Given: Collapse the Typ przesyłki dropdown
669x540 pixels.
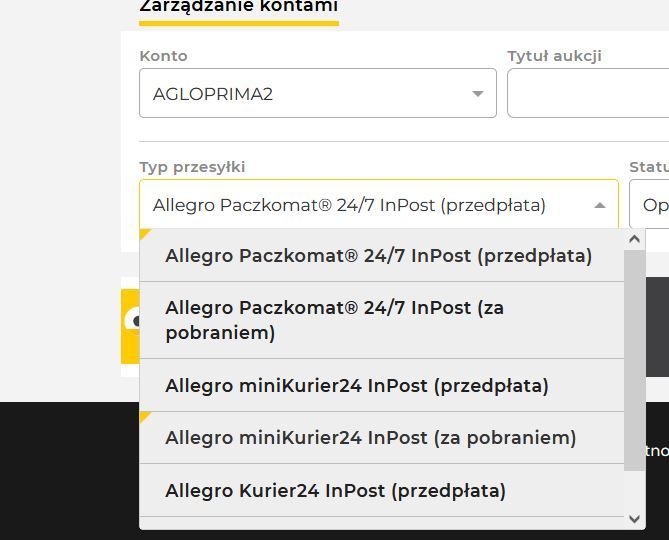Looking at the screenshot, I should 379,204.
